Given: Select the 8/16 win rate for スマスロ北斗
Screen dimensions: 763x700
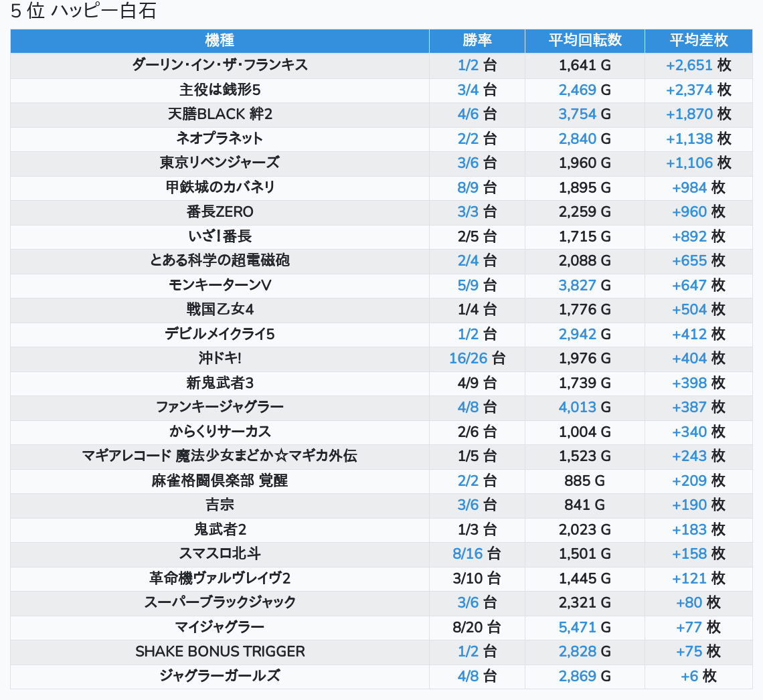Looking at the screenshot, I should 467,553.
